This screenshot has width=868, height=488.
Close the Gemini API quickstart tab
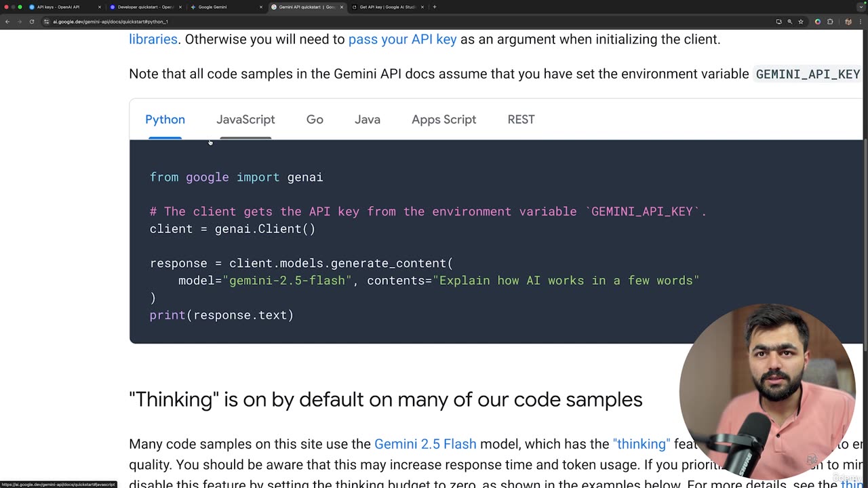(x=342, y=7)
